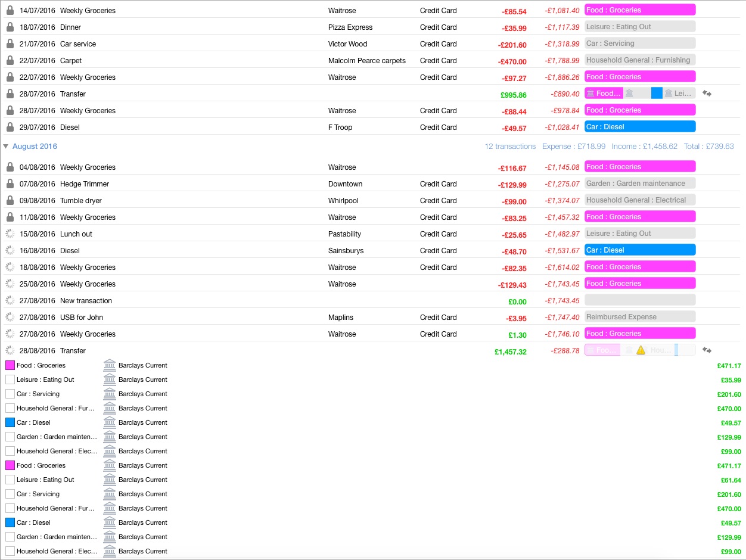Open the empty category field of New transaction

639,300
